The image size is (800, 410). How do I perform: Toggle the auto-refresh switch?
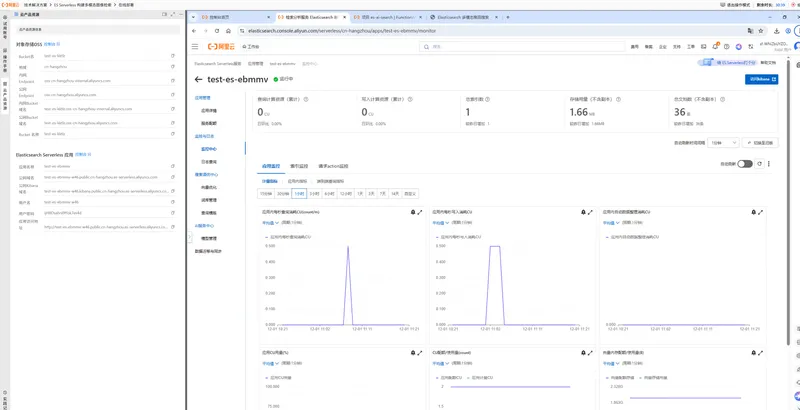point(744,164)
